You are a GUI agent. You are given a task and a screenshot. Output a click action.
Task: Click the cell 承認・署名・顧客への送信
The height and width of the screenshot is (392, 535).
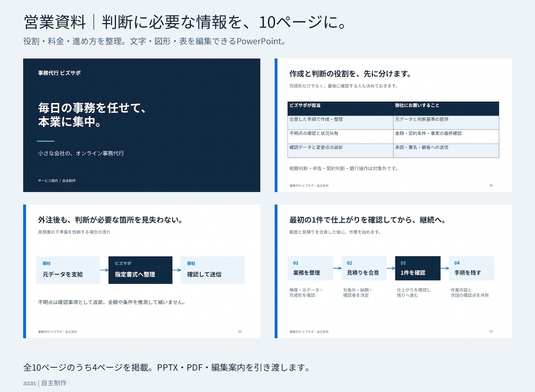[446, 150]
